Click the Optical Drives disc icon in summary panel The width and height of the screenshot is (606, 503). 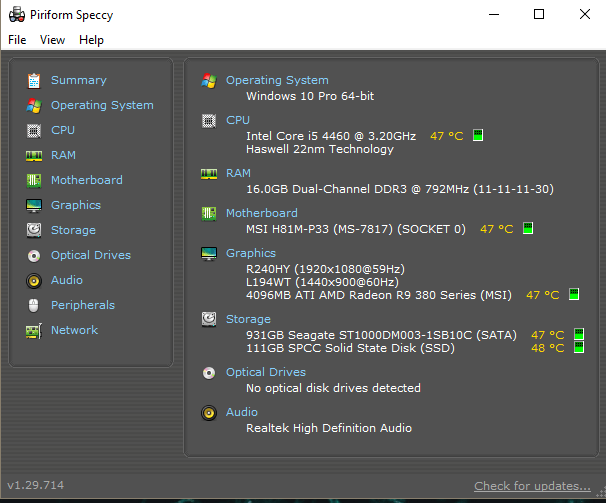click(209, 373)
